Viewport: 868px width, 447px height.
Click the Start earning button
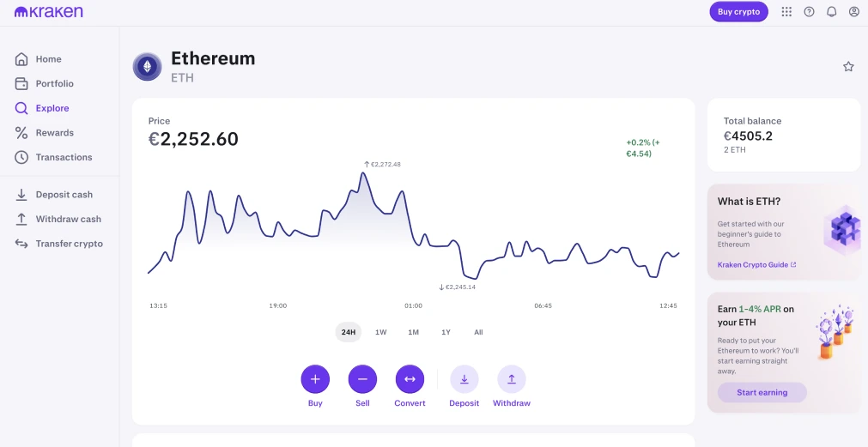pos(762,392)
